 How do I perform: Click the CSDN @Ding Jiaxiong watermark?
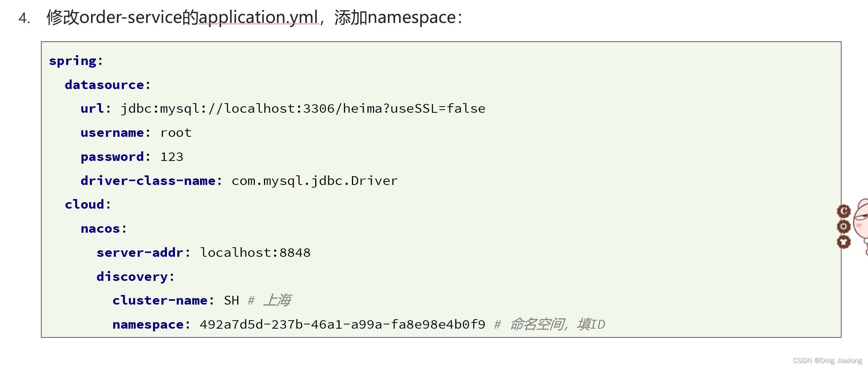click(827, 360)
